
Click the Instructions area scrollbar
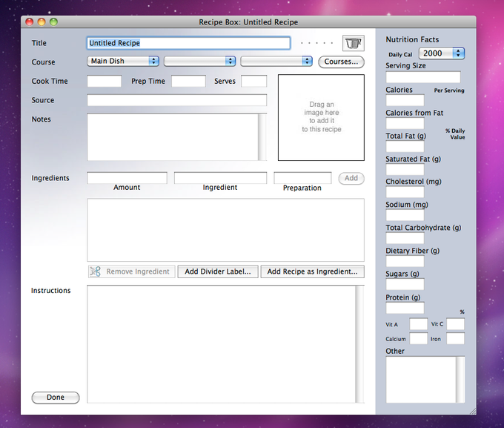360,344
